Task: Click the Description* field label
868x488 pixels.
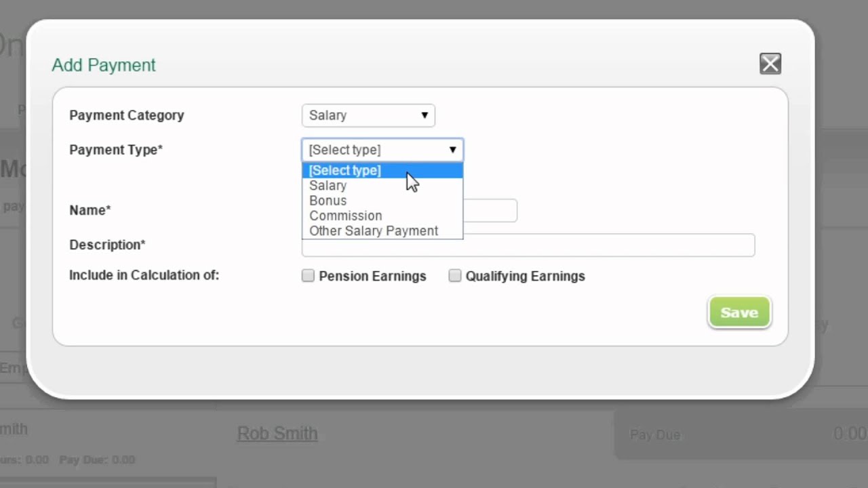Action: tap(107, 245)
